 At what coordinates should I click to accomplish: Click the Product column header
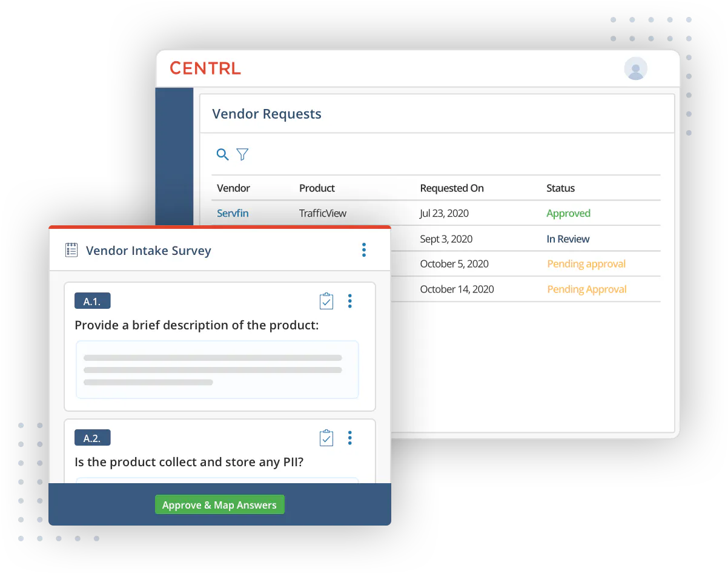(x=317, y=188)
